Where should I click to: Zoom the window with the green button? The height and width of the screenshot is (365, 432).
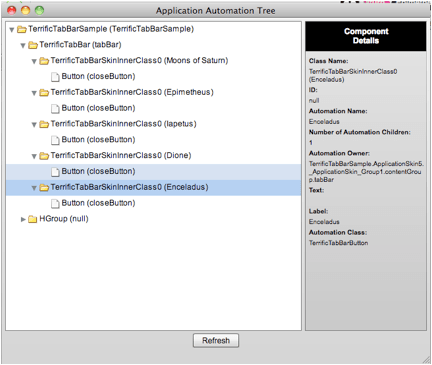click(x=40, y=11)
